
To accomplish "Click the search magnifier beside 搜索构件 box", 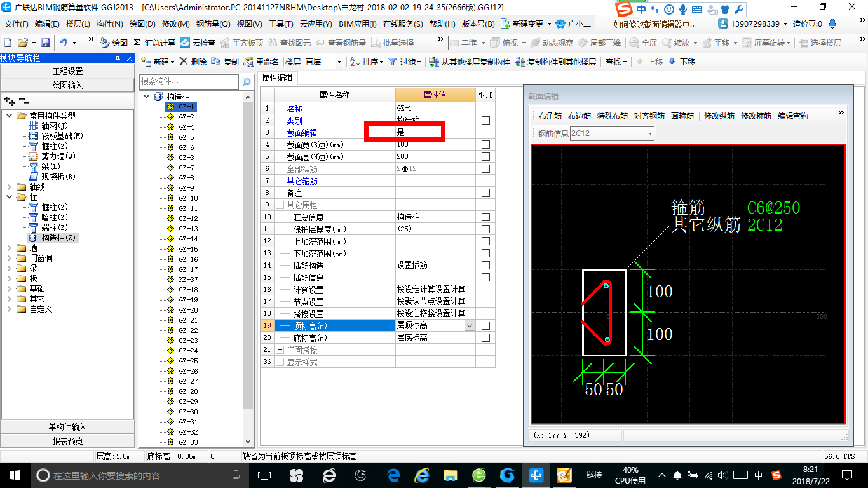I will click(247, 82).
